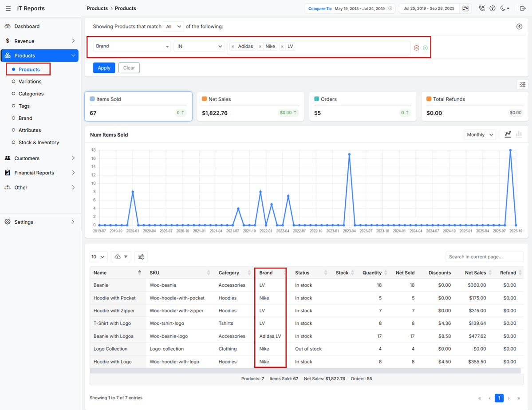Open the Monthly interval dropdown
Viewport: 532px width, 410px height.
click(x=480, y=135)
